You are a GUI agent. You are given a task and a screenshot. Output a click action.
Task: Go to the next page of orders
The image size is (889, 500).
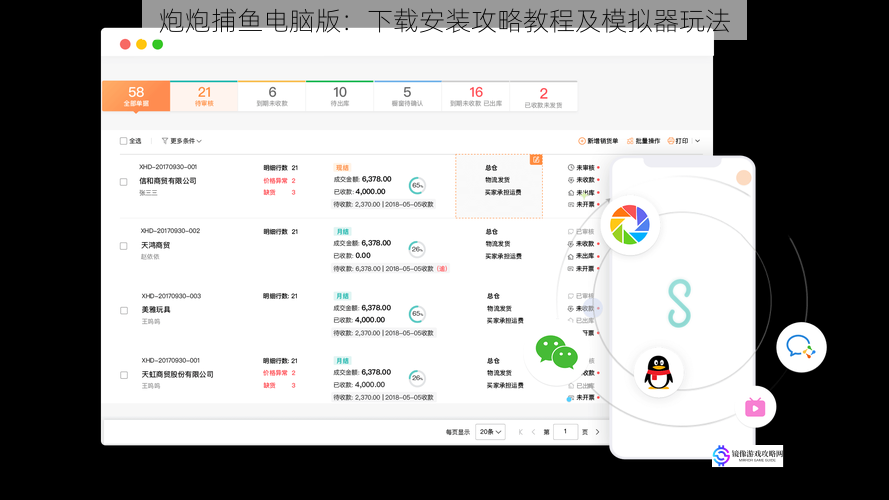(x=598, y=432)
